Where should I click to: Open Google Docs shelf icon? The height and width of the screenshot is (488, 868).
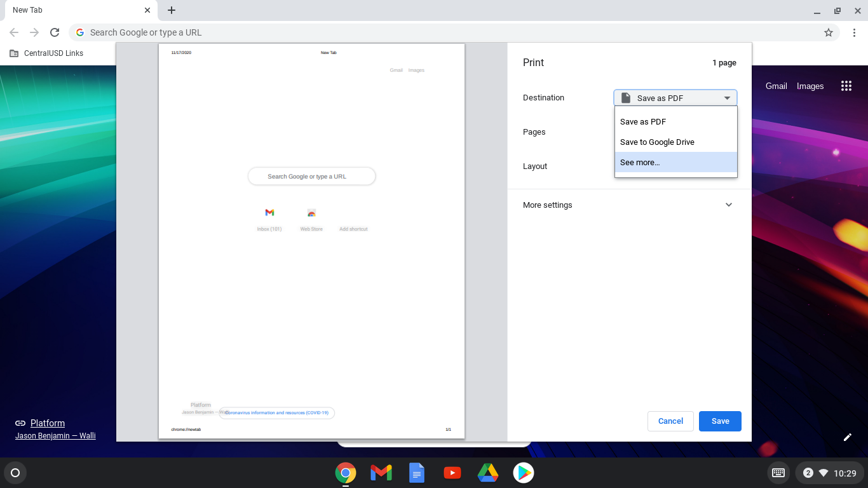(417, 473)
